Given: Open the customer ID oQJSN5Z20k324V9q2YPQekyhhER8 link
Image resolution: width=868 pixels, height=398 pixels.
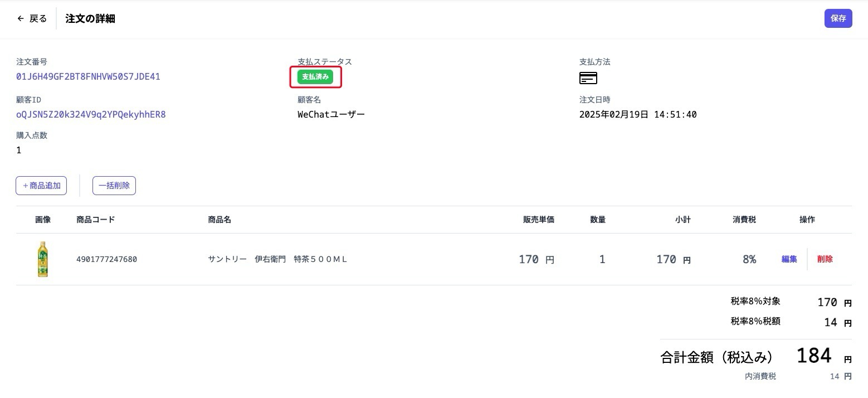Looking at the screenshot, I should point(91,114).
